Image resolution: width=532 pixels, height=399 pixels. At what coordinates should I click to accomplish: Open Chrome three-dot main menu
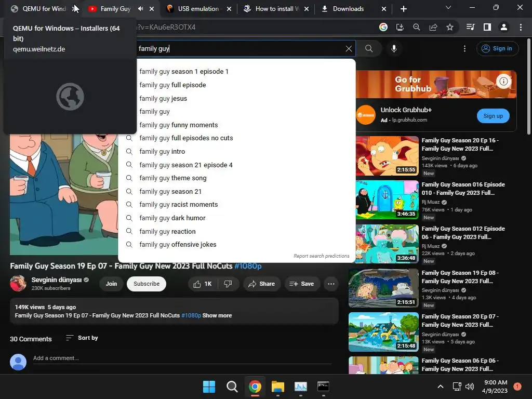tap(521, 27)
